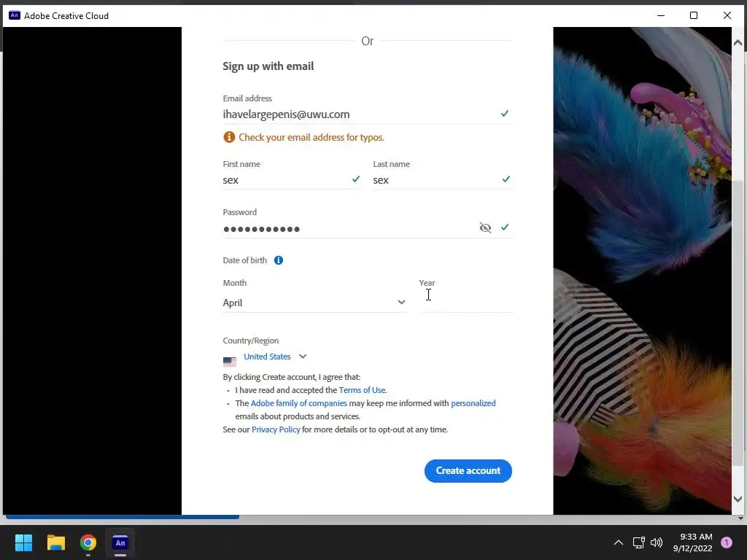Minimize the Adobe Creative Cloud window
The height and width of the screenshot is (560, 747).
(661, 16)
